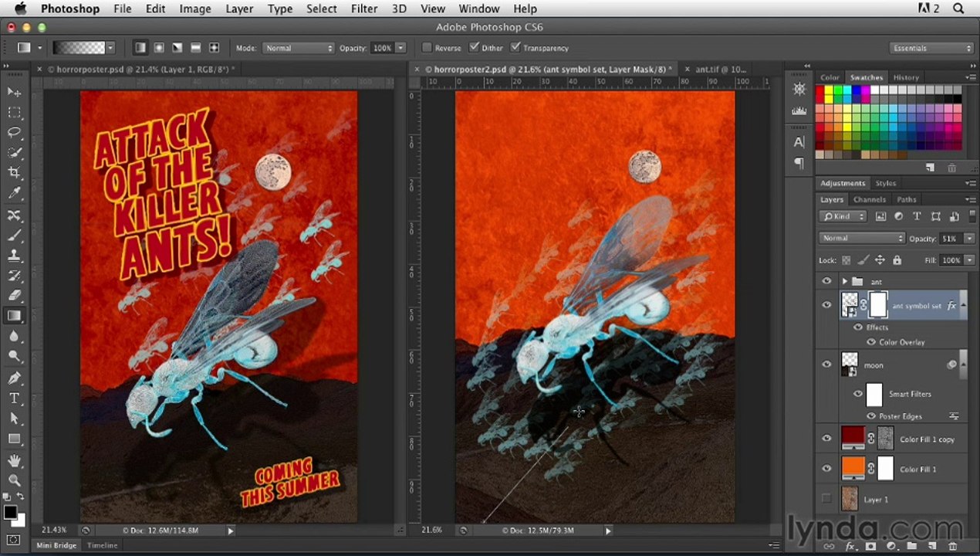Switch to the Channels tab
Screen dimensions: 980x556
pos(869,199)
